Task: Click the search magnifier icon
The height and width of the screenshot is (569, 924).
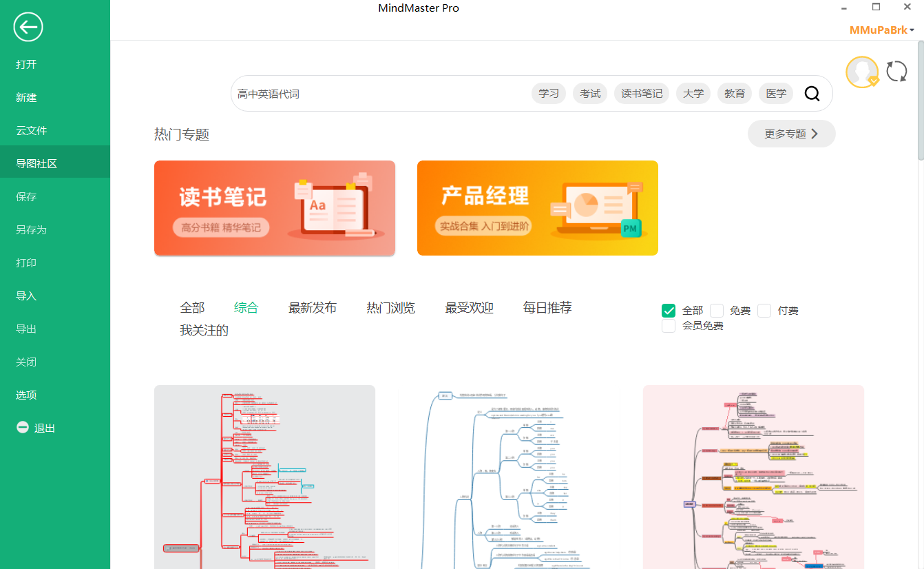Action: point(812,94)
